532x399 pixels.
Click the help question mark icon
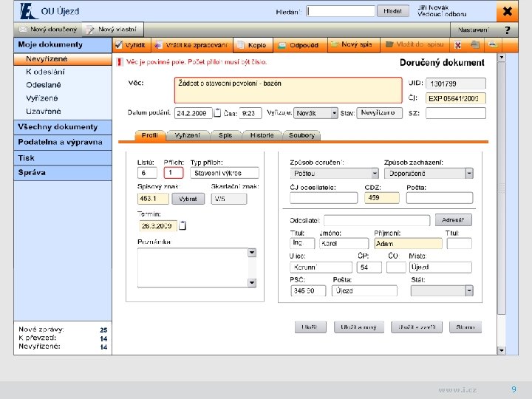pyautogui.click(x=508, y=30)
